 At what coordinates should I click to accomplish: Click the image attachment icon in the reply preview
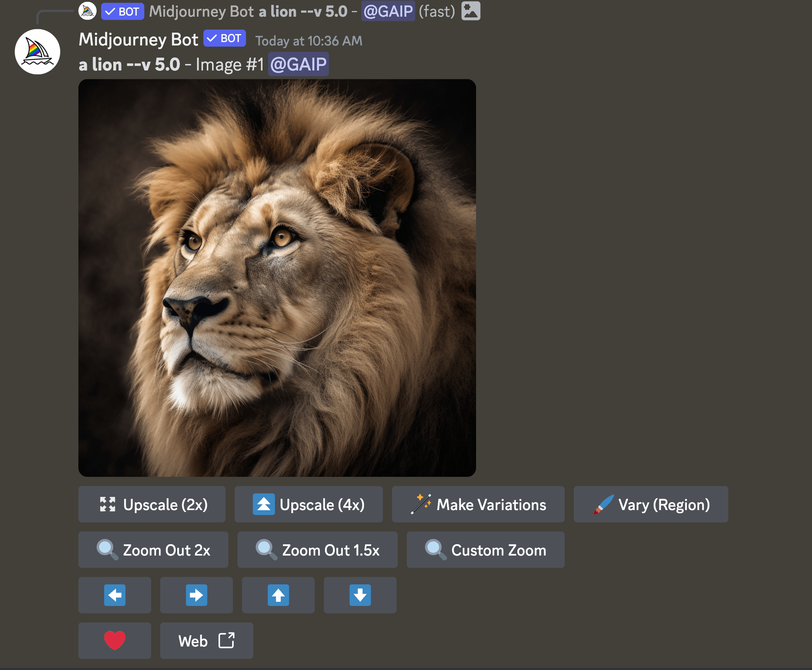coord(472,11)
